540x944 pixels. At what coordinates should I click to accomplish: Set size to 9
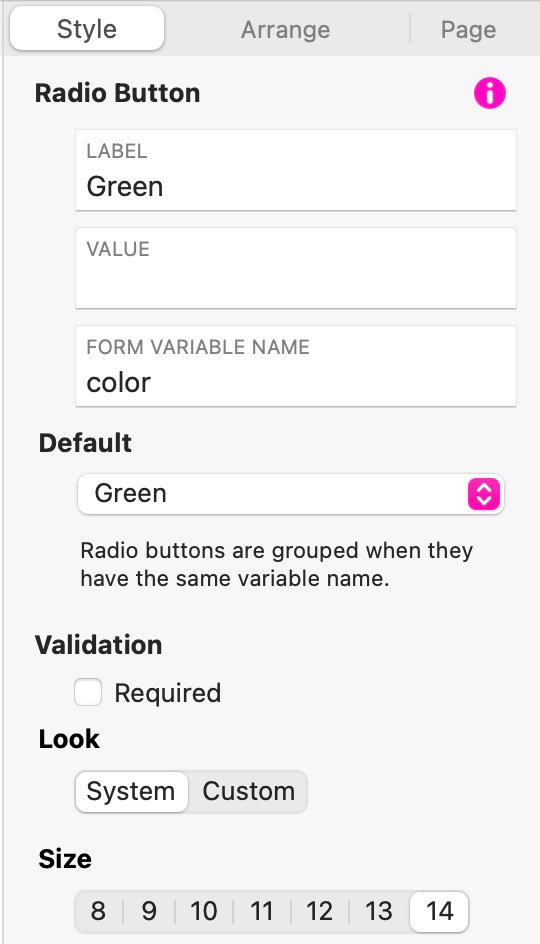click(x=149, y=911)
